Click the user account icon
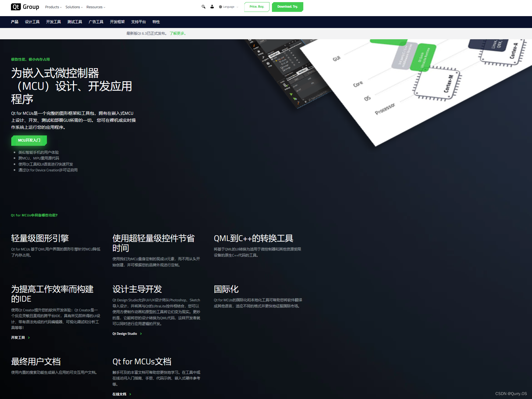Image resolution: width=532 pixels, height=399 pixels. click(x=212, y=7)
